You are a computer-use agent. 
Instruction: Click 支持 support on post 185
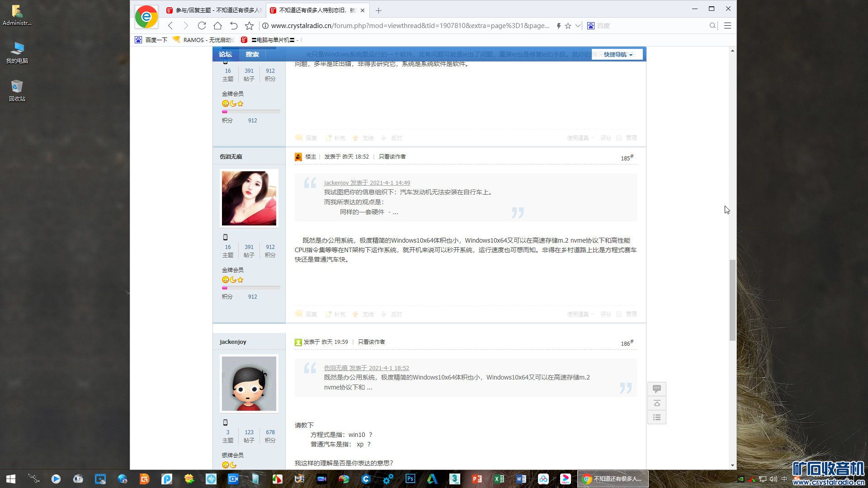click(x=363, y=314)
